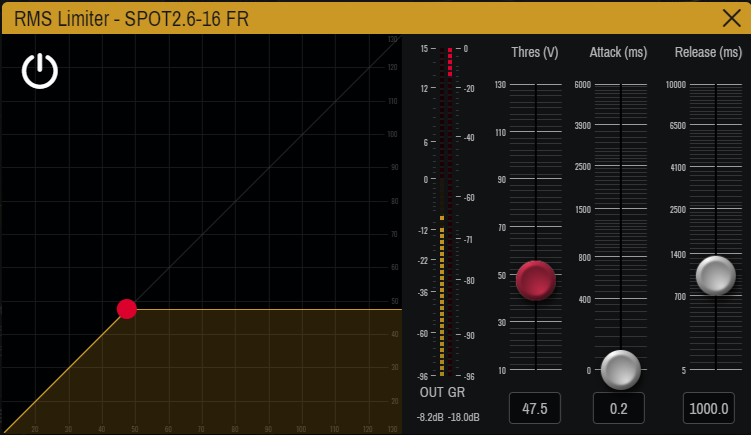Click the 1500 mark on attack scale
751x435 pixels.
(583, 210)
